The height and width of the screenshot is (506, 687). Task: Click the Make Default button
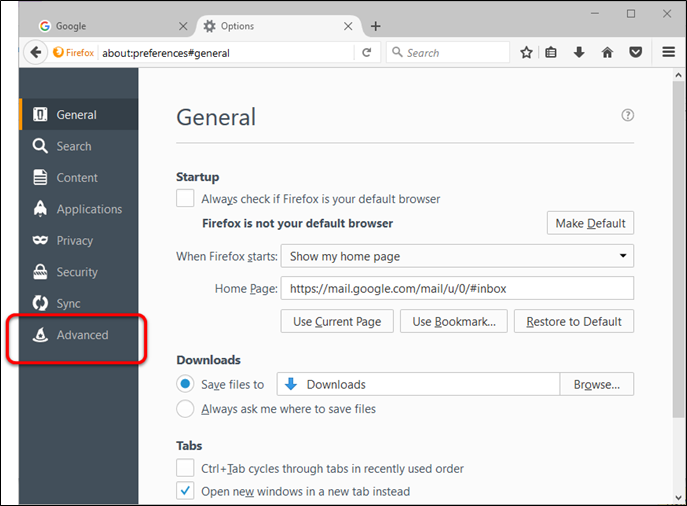click(590, 223)
